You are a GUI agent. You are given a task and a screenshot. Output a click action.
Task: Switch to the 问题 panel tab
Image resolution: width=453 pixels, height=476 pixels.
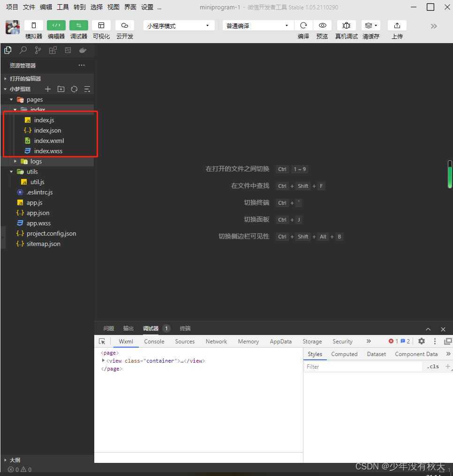(109, 328)
